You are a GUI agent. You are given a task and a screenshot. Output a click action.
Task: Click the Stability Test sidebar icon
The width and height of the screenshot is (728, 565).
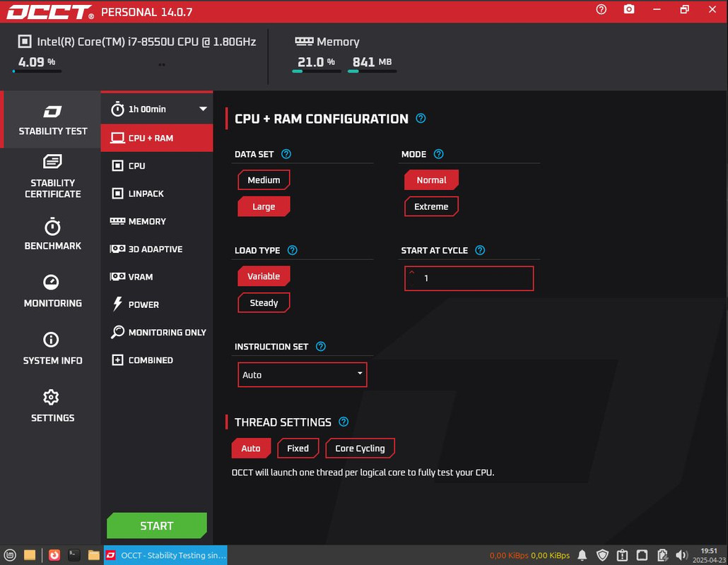(52, 112)
